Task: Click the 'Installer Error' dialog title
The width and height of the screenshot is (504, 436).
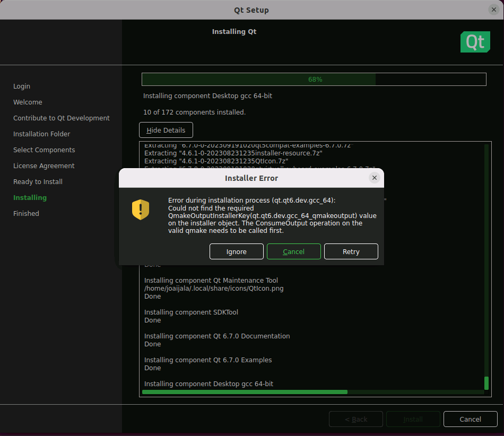Action: (x=251, y=178)
